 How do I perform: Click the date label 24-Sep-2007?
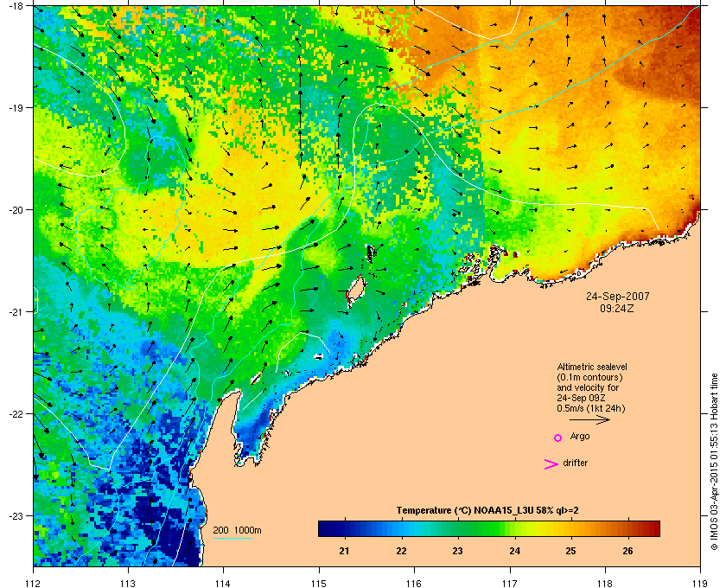pos(618,296)
